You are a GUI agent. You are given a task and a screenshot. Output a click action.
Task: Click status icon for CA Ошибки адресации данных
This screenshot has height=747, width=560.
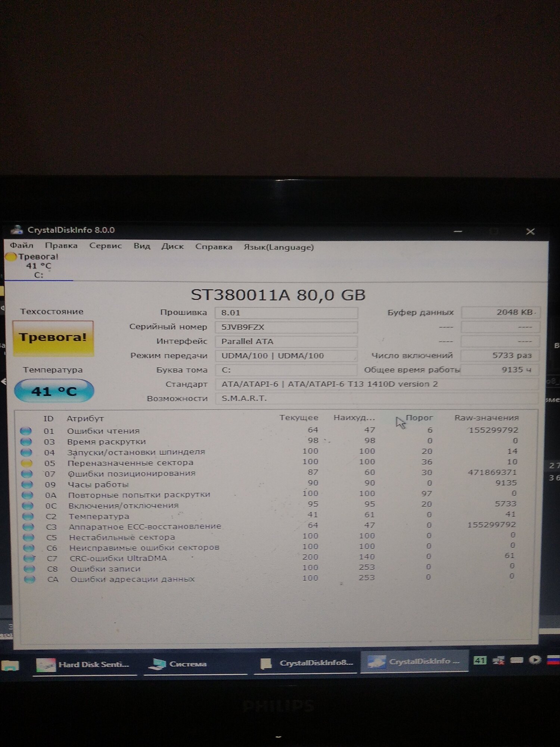29,579
